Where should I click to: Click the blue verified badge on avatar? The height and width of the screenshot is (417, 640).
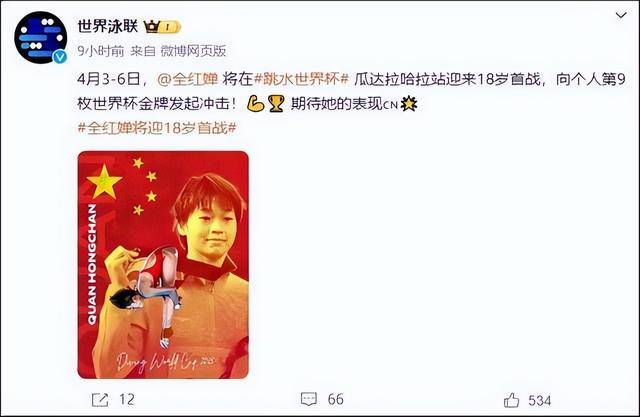(x=60, y=56)
